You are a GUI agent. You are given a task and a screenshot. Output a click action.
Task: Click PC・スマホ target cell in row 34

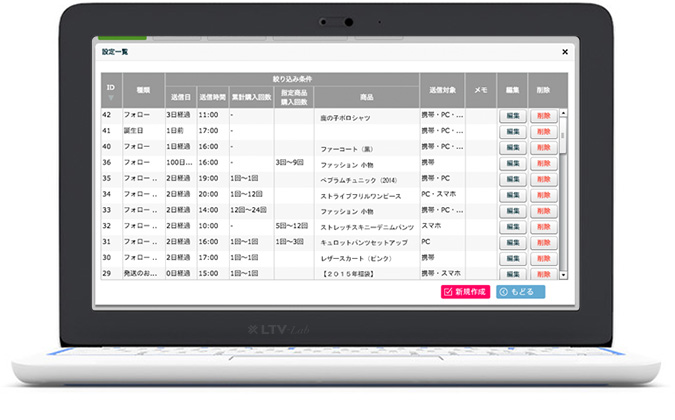coord(443,194)
